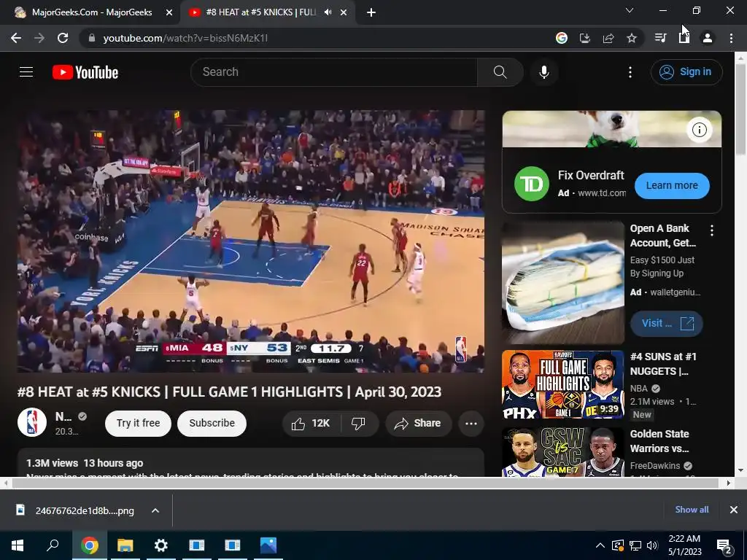Open options menu for bank account ad
The image size is (747, 560).
tap(712, 230)
